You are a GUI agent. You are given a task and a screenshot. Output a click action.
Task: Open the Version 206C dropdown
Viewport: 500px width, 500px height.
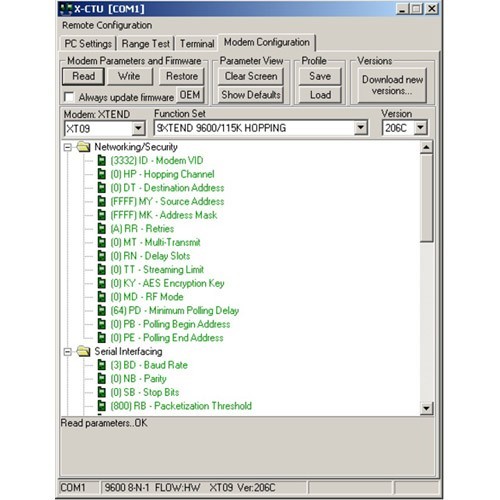coord(421,128)
